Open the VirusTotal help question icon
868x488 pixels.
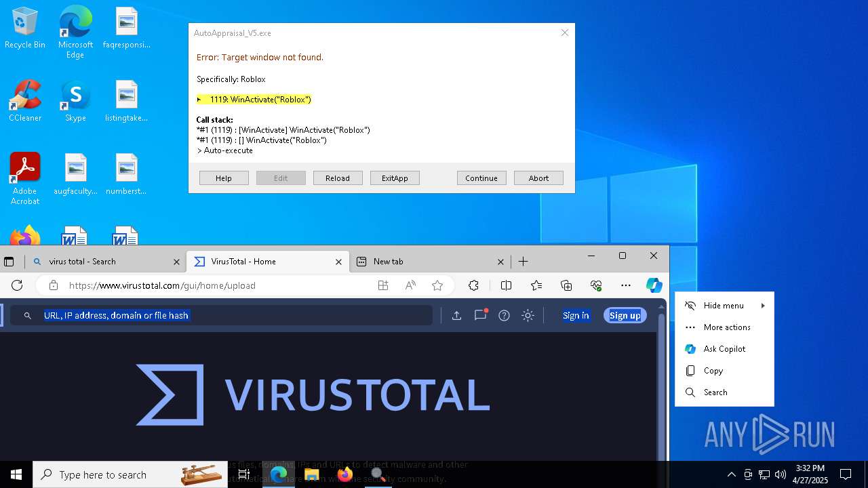[504, 315]
